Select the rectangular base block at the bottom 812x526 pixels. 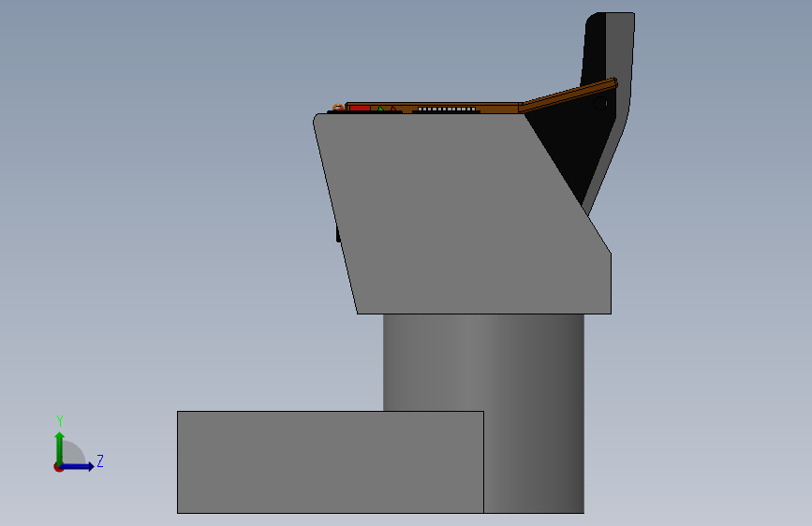point(331,462)
